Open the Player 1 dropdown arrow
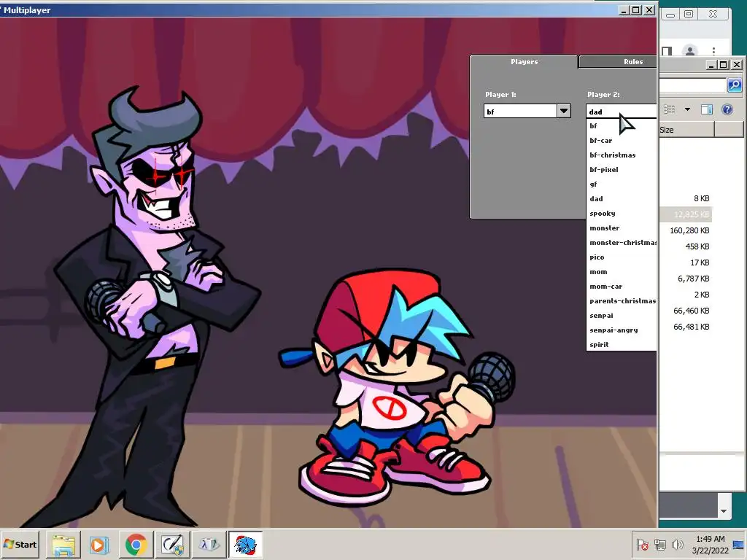Viewport: 747px width, 560px height. [564, 112]
